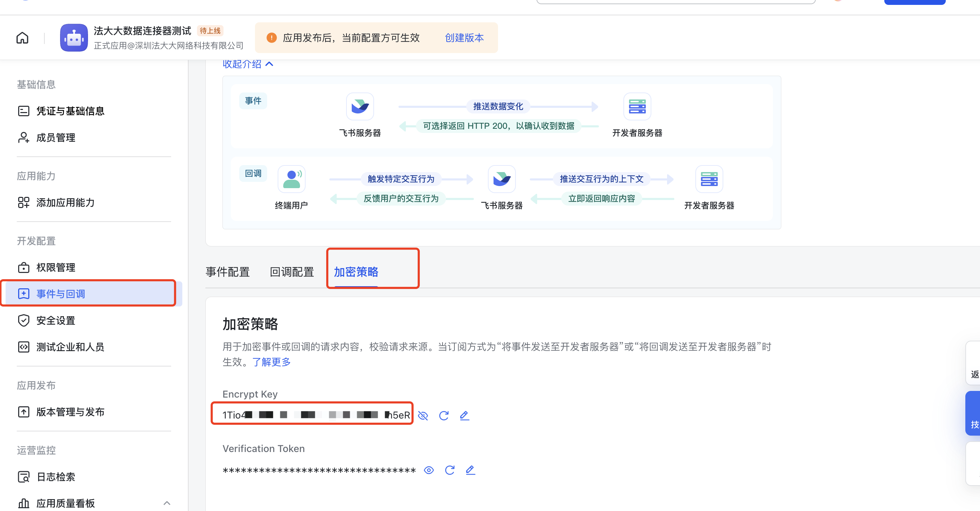This screenshot has height=511, width=980.
Task: Edit the Encrypt Key
Action: tap(465, 416)
